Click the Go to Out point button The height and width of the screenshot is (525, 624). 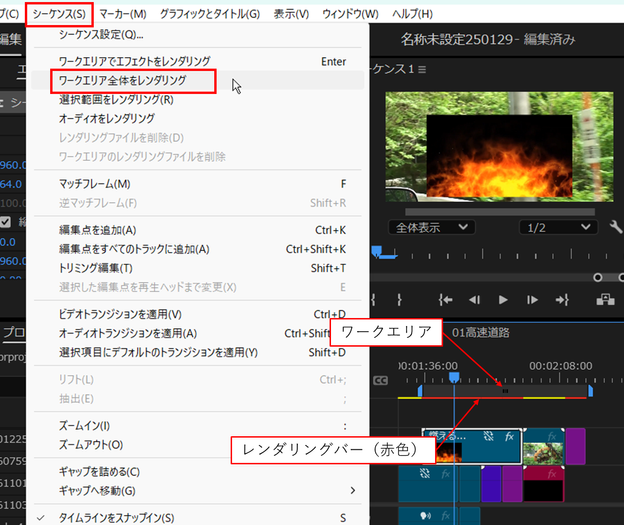pyautogui.click(x=562, y=300)
